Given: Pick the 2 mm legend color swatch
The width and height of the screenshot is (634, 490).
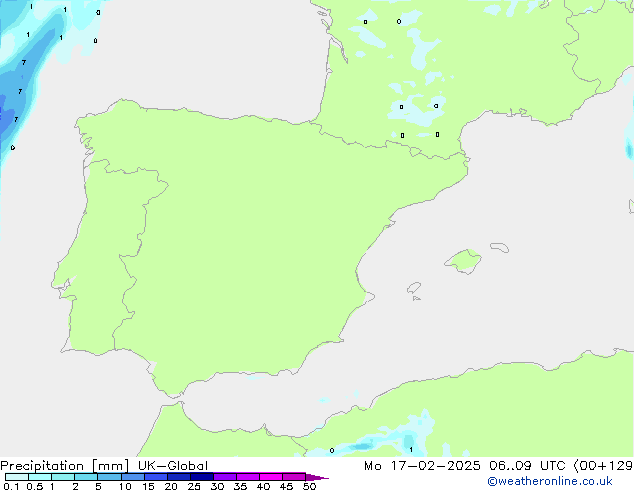Looking at the screenshot, I should 86,477.
